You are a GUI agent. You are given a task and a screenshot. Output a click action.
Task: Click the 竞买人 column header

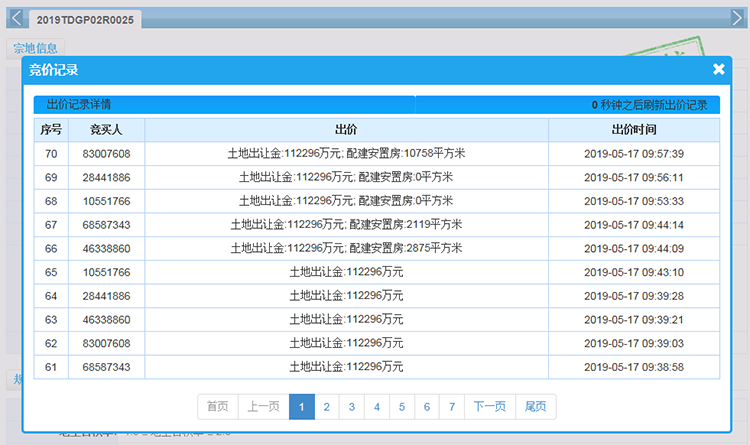[106, 130]
